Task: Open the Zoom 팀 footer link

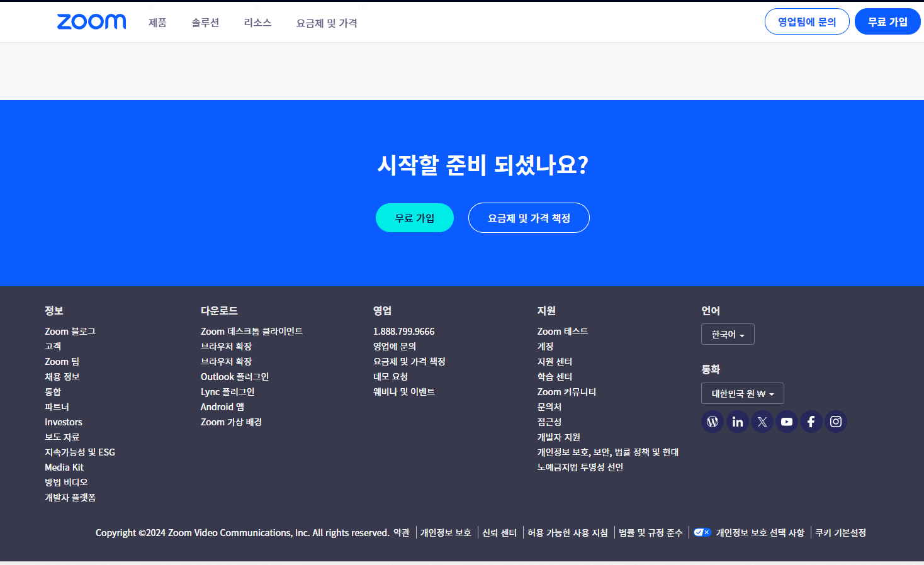Action: tap(62, 361)
